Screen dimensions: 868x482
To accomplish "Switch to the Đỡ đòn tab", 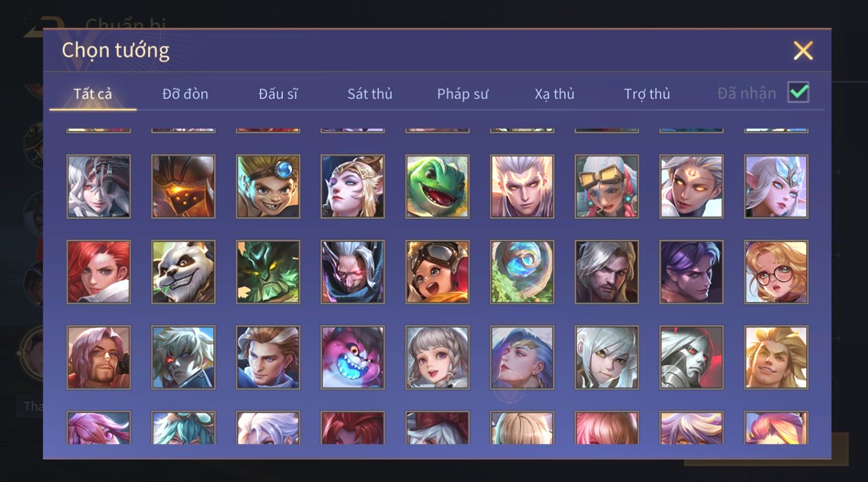I will [185, 93].
